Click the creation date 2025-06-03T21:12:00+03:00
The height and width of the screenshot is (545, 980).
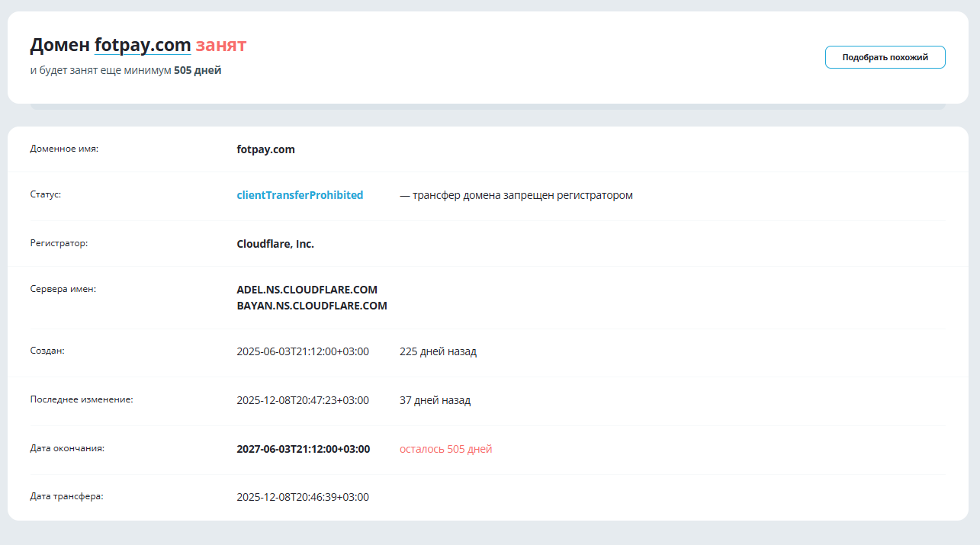[x=303, y=351]
